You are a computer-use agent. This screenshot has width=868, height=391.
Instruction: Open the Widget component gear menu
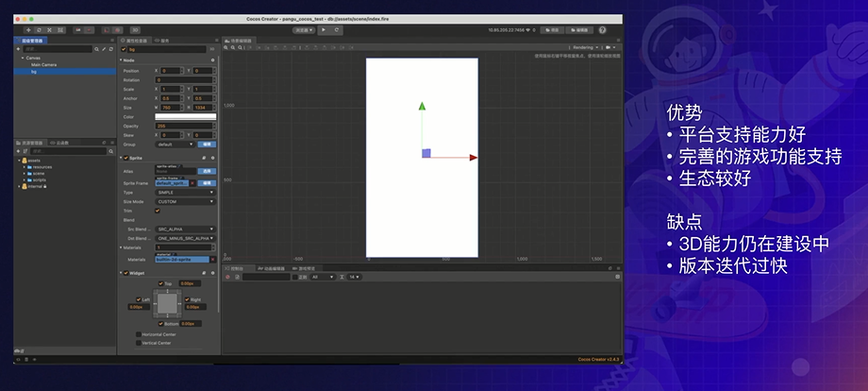212,273
